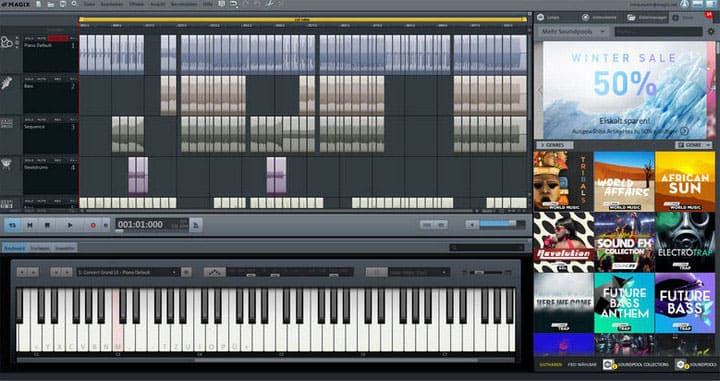Click the drums track instrument icon
The width and height of the screenshot is (720, 381).
coord(6,164)
